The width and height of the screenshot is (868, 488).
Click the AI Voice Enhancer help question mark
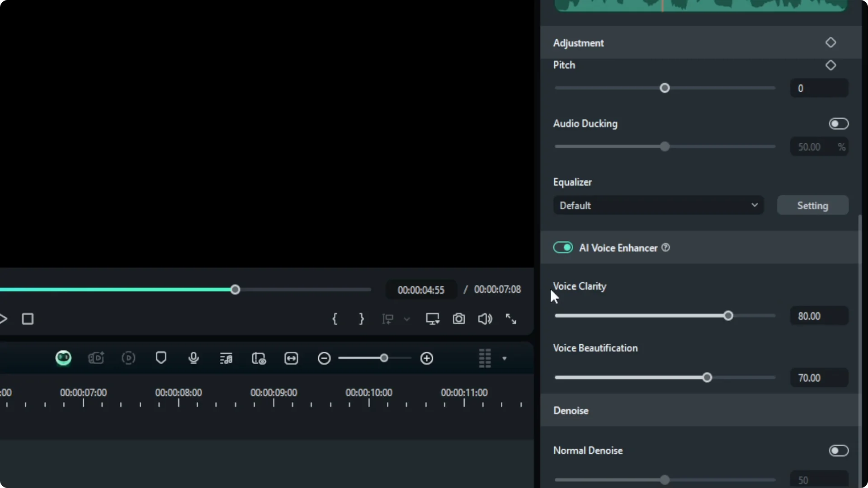(665, 248)
